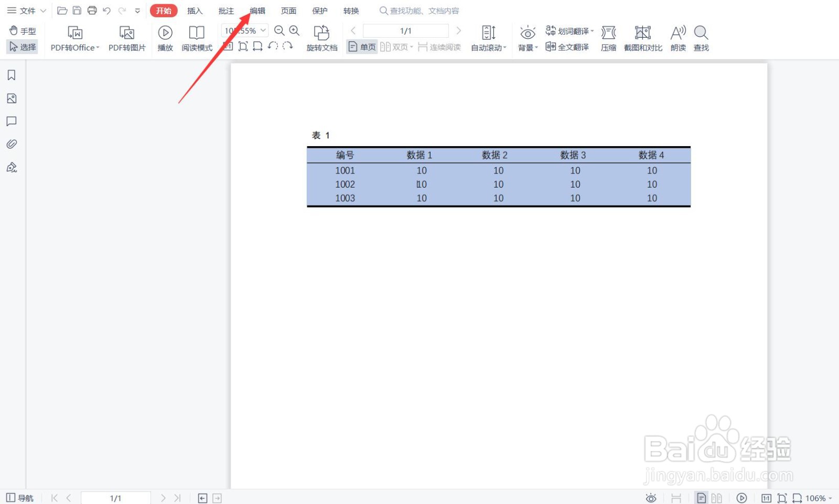Switch to the 编辑 tab
Viewport: 839px width, 504px height.
257,10
